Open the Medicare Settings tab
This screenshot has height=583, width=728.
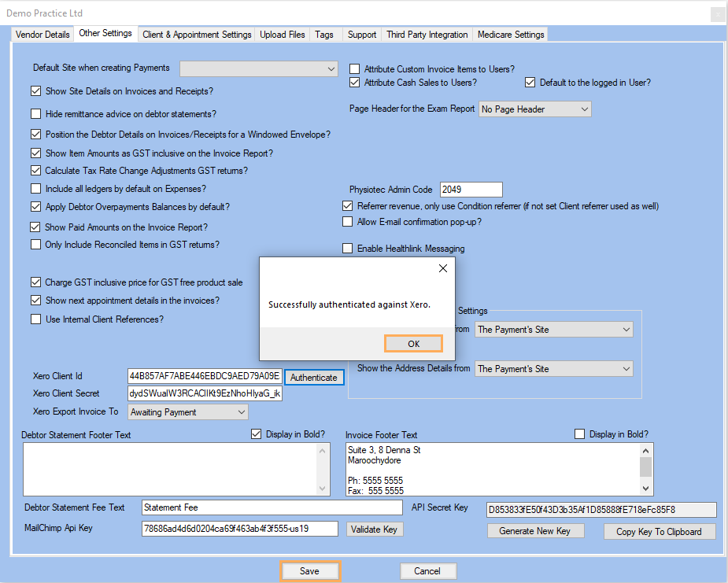(x=510, y=35)
